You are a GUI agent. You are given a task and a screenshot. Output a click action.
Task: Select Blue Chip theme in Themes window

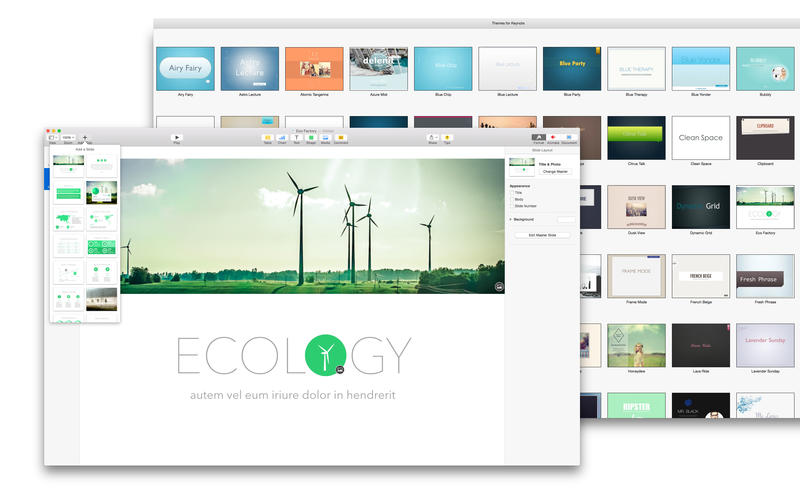443,69
